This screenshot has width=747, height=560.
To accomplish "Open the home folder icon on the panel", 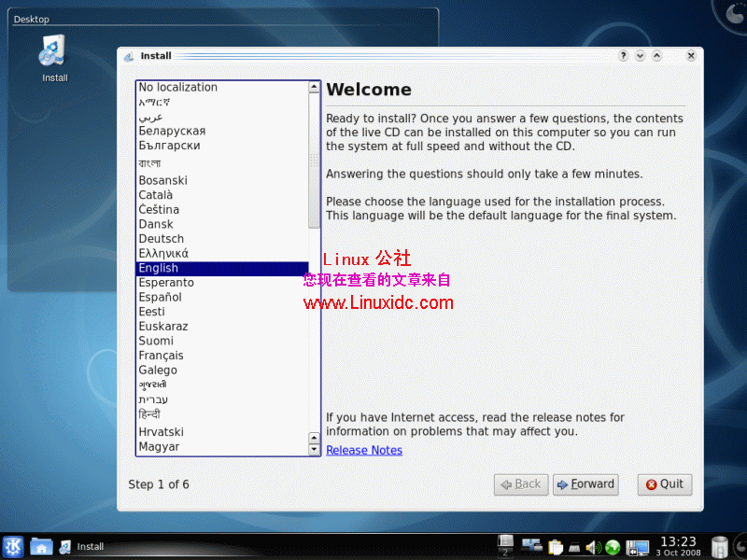I will tap(41, 546).
